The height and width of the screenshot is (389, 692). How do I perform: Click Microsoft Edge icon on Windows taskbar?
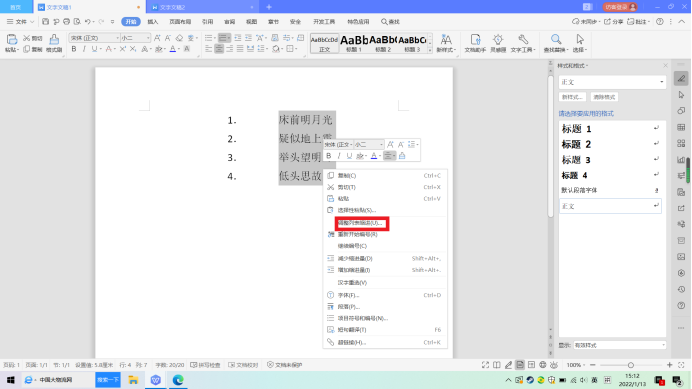[x=178, y=380]
